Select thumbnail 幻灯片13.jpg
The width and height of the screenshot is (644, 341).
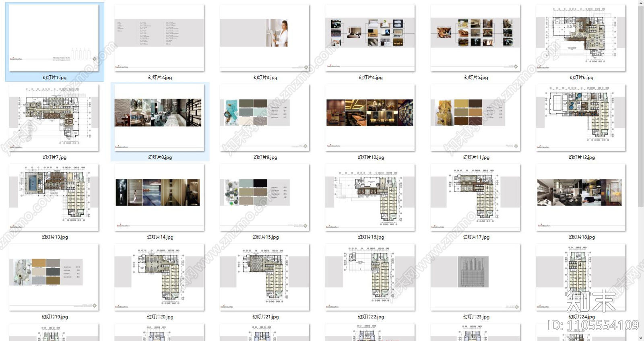tap(54, 197)
